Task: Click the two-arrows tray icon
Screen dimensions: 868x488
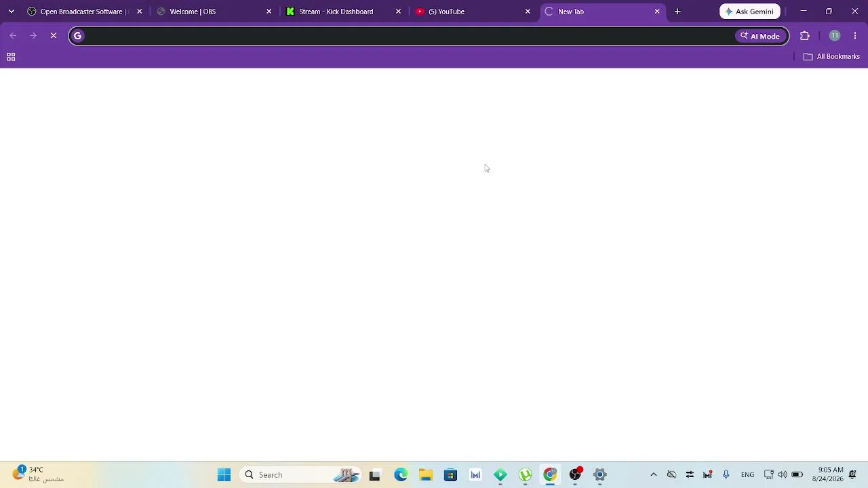Action: pos(690,474)
